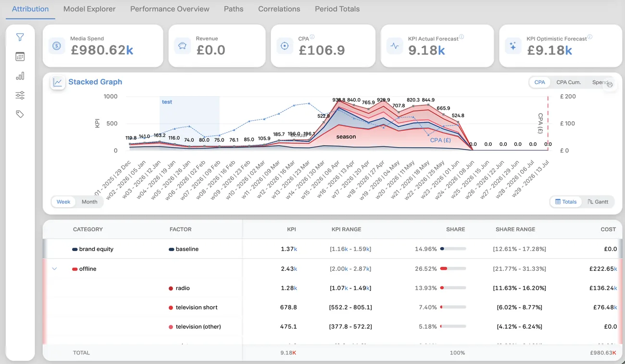
Task: Switch to the Gantt view
Action: 598,202
